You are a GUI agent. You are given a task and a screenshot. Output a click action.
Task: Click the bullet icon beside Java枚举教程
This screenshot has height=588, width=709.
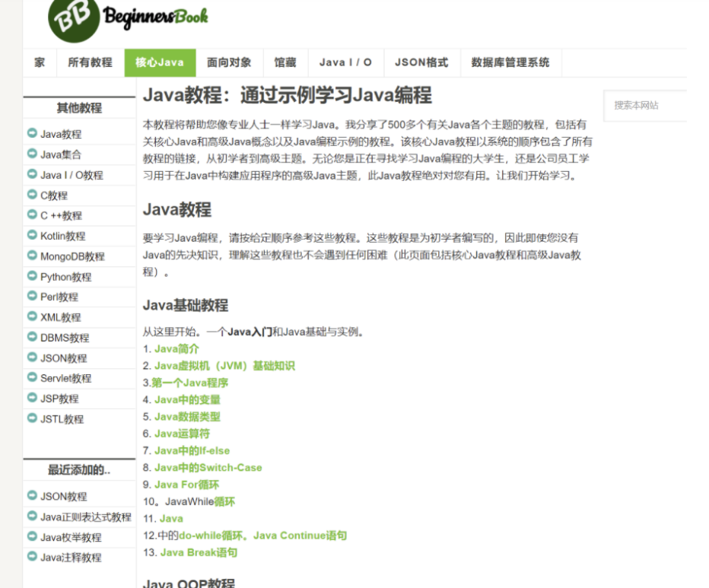32,536
